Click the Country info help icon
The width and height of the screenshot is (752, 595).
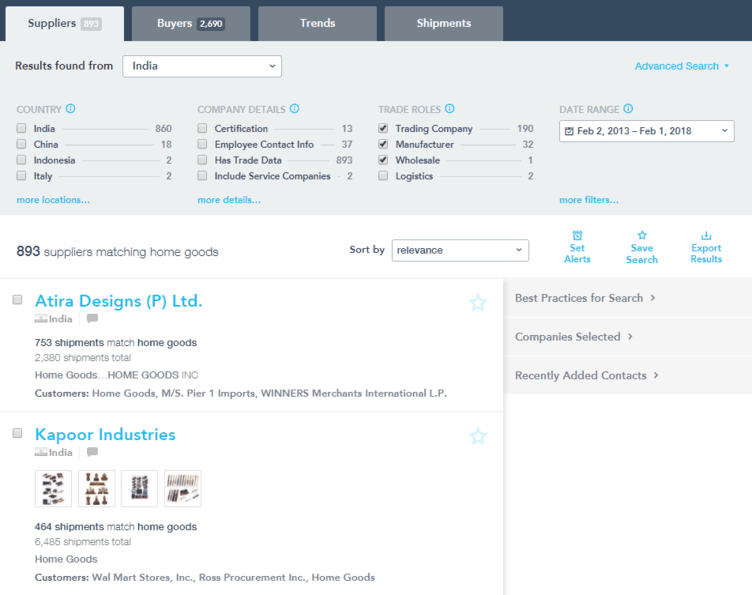[71, 109]
